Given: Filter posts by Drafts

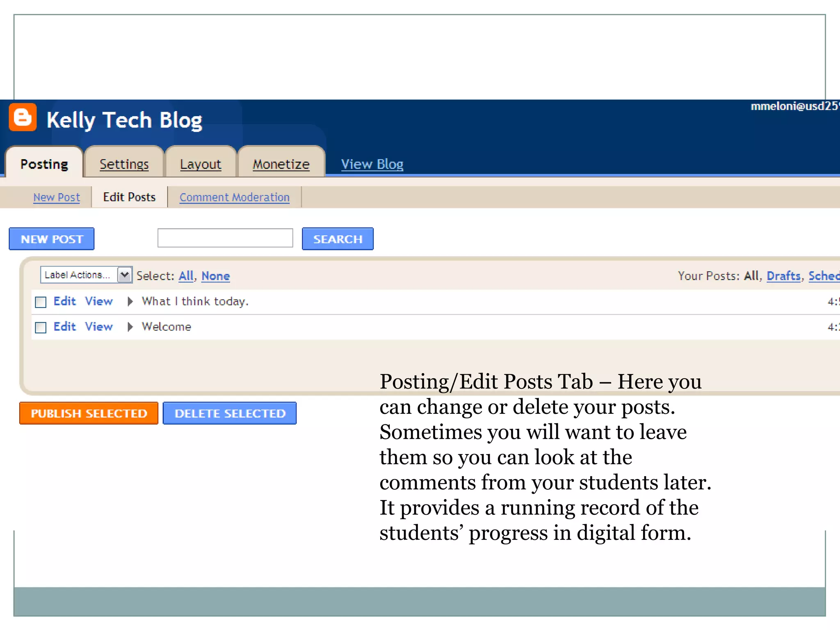Looking at the screenshot, I should tap(783, 276).
